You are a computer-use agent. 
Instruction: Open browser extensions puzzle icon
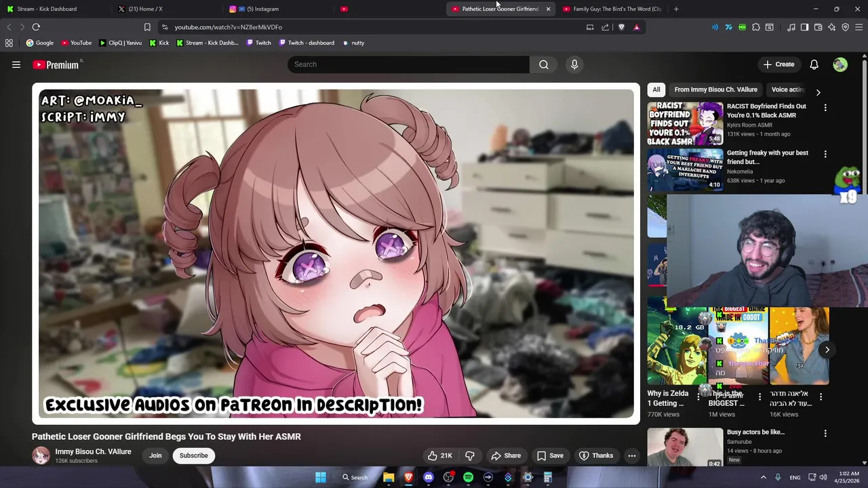coord(756,27)
